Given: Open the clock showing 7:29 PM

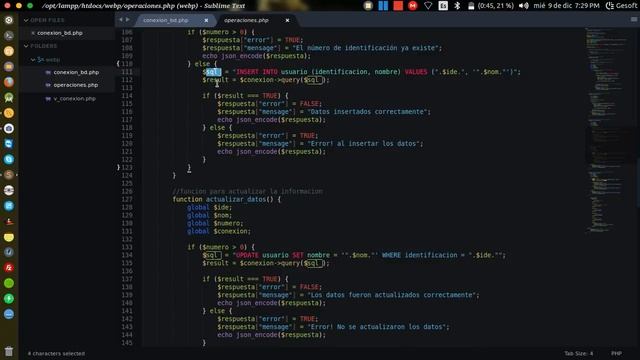Looking at the screenshot, I should click(x=566, y=6).
